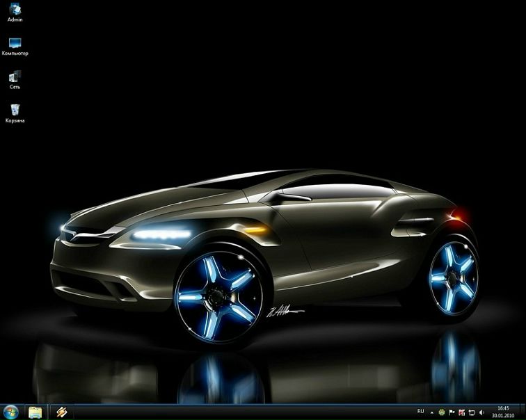Image resolution: width=526 pixels, height=420 pixels.
Task: Open the Windows Start menu orb
Action: click(x=10, y=412)
